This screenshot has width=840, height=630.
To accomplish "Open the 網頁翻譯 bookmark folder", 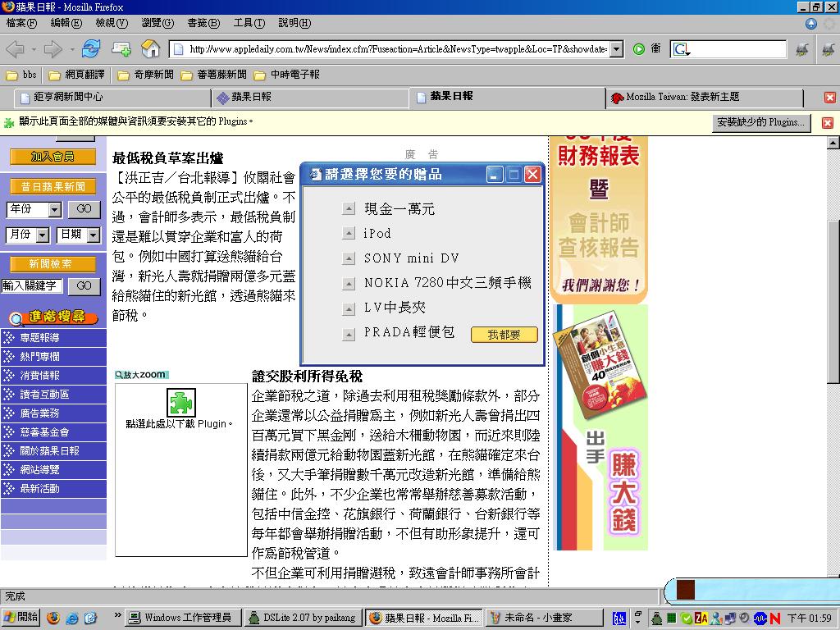I will tap(76, 75).
